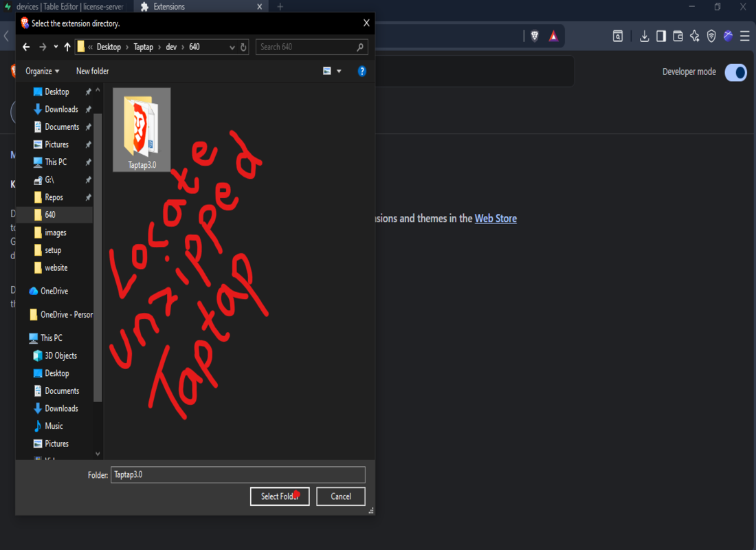The width and height of the screenshot is (756, 550).
Task: Open the images folder
Action: pyautogui.click(x=56, y=232)
